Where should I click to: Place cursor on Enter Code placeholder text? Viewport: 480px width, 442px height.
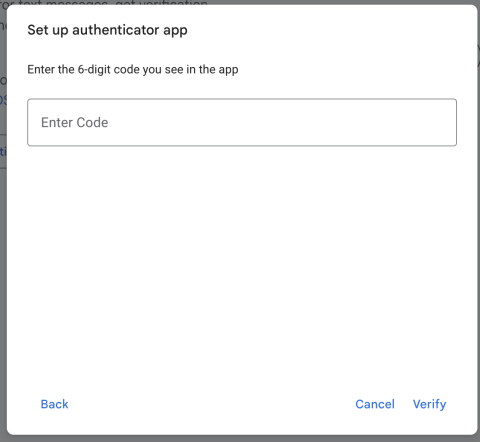coord(74,122)
